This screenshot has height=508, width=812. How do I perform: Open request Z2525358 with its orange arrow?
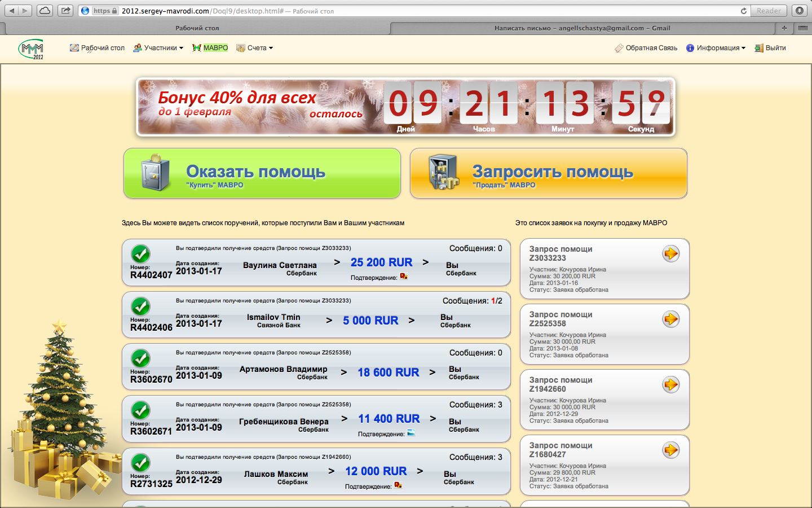pyautogui.click(x=670, y=319)
